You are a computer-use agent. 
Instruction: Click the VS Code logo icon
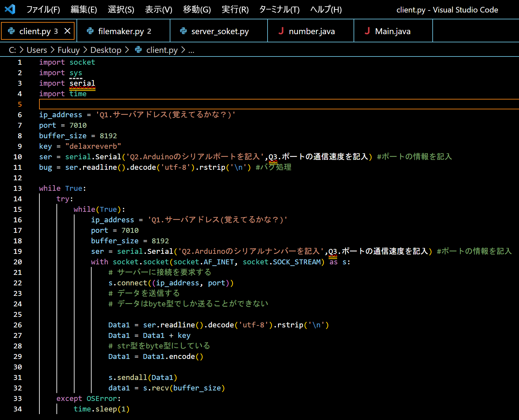pyautogui.click(x=10, y=9)
